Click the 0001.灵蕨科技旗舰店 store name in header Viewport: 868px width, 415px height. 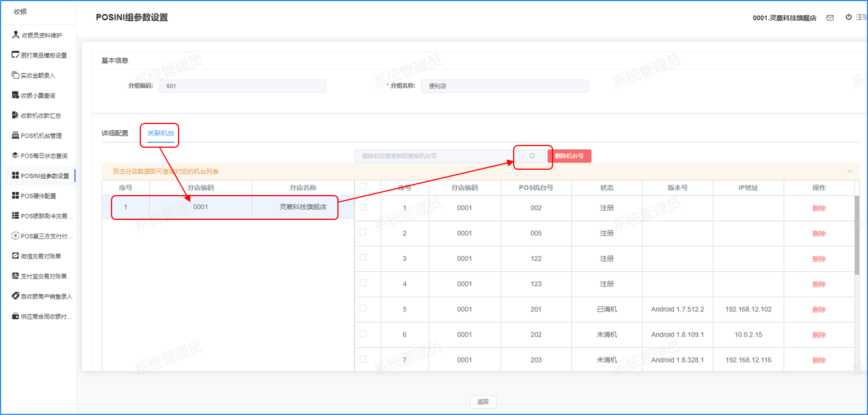[785, 18]
